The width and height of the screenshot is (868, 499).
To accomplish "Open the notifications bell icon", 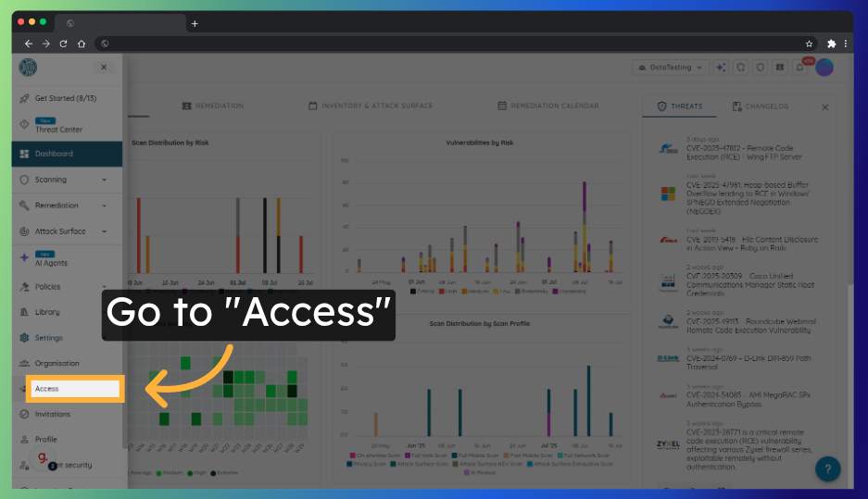I will 799,68.
